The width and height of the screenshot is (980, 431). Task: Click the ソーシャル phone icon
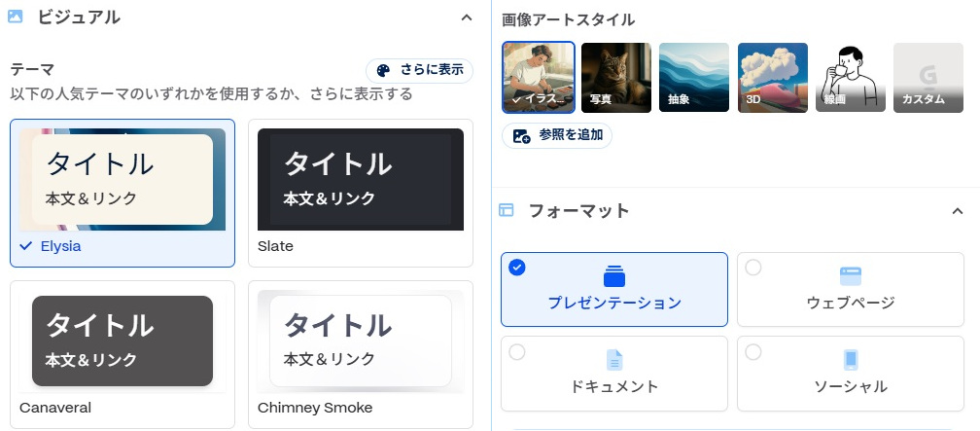coord(851,360)
